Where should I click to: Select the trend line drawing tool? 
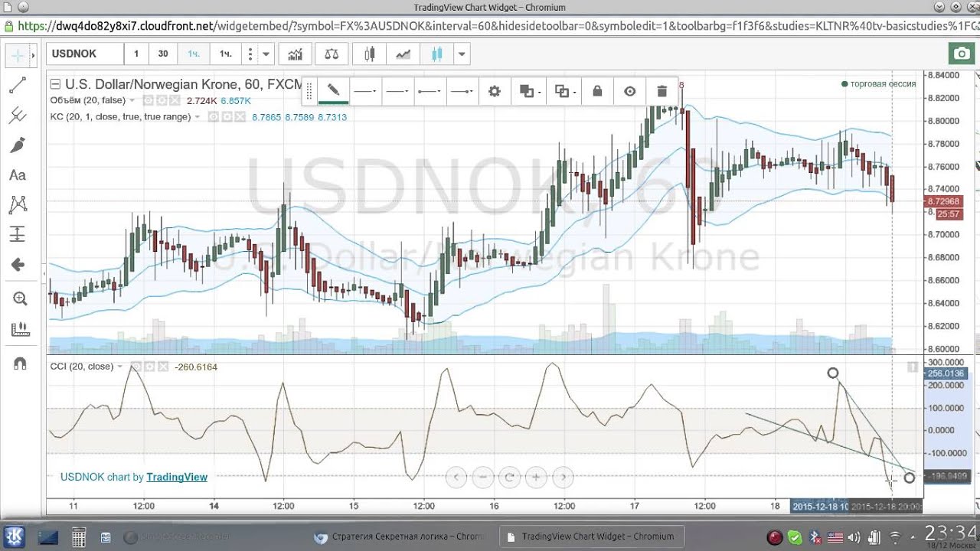click(17, 86)
